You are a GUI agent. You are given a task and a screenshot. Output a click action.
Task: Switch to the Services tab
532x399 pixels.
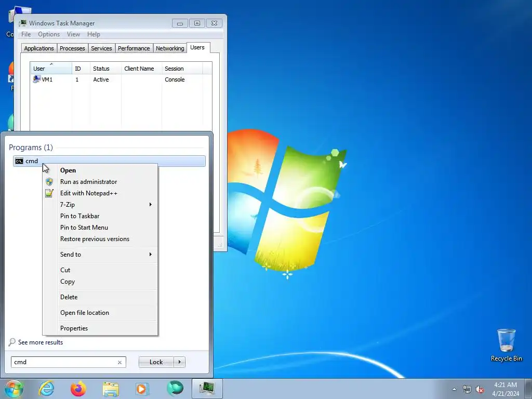101,48
